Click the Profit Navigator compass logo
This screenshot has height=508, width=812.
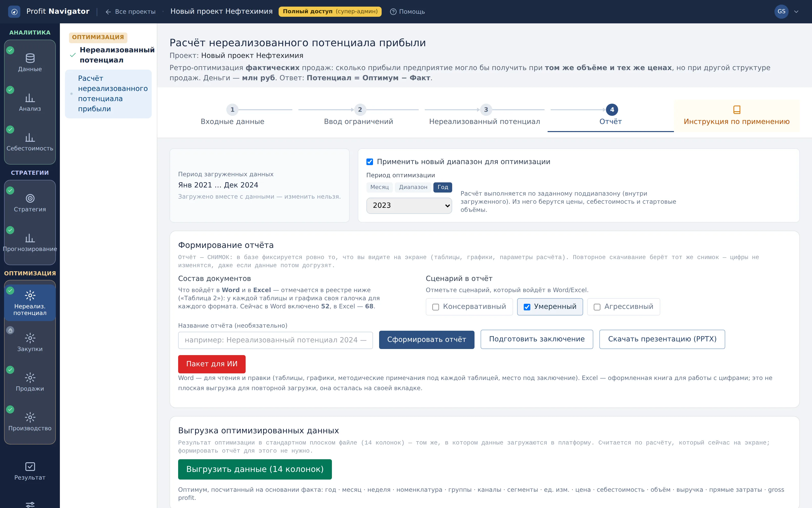click(x=14, y=12)
